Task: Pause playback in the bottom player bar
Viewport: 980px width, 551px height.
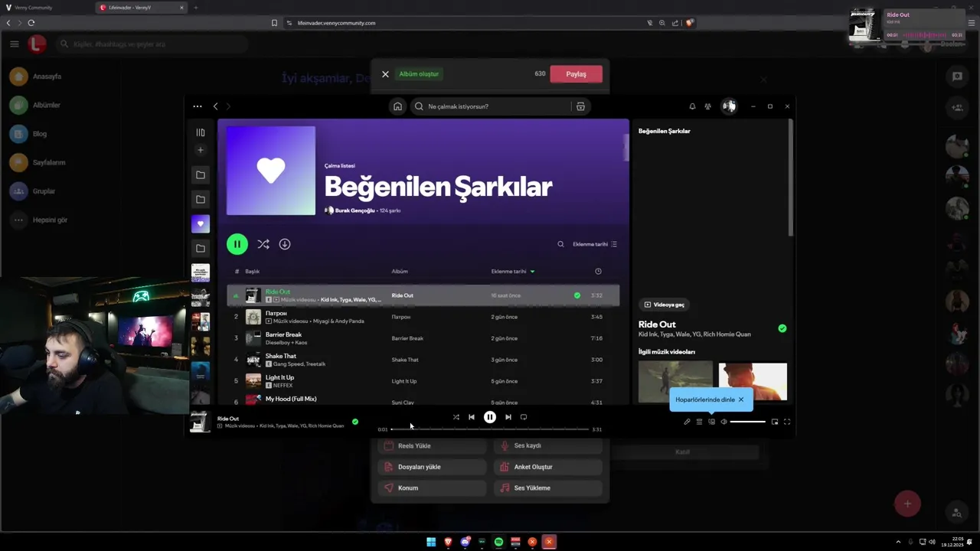Action: (x=490, y=417)
